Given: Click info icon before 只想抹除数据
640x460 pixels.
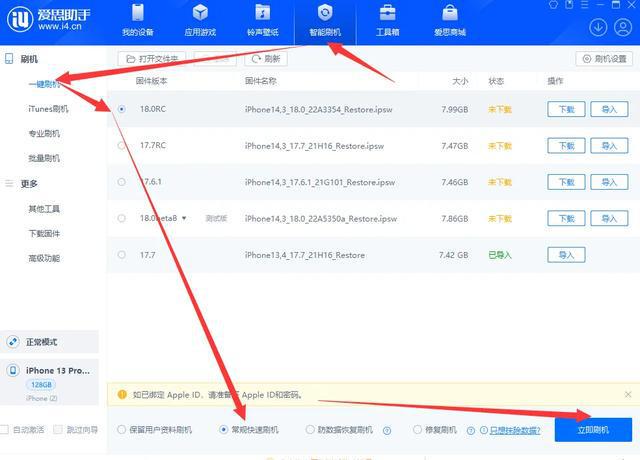Looking at the screenshot, I should [484, 430].
